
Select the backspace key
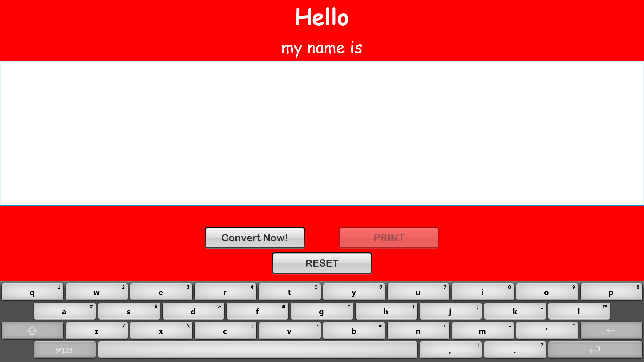coord(611,330)
